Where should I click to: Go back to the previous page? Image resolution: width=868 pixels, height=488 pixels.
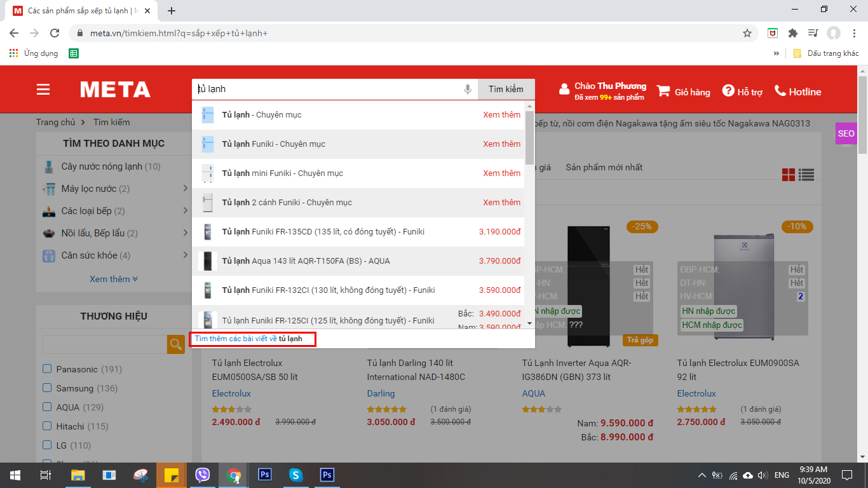click(x=14, y=33)
